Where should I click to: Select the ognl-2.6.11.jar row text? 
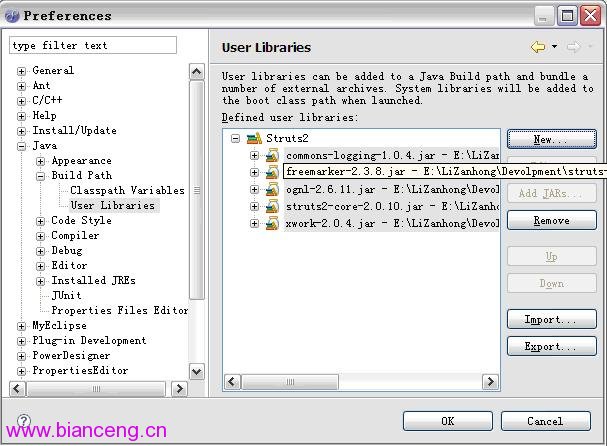click(392, 189)
